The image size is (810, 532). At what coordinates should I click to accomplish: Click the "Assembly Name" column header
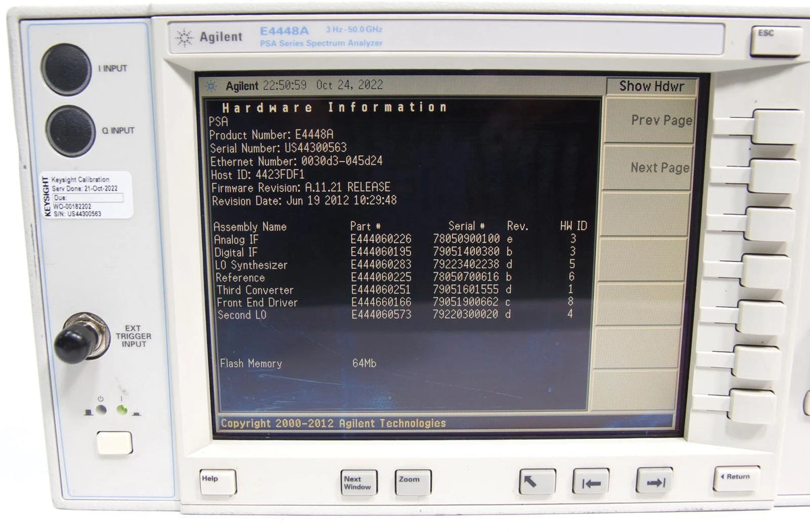(x=250, y=227)
